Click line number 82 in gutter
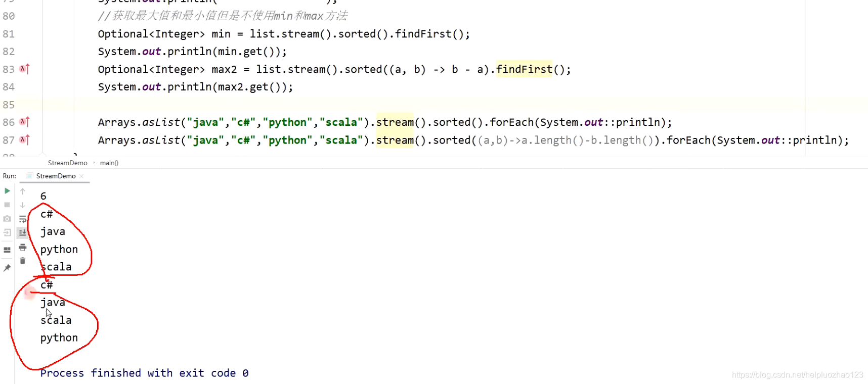 coord(9,52)
